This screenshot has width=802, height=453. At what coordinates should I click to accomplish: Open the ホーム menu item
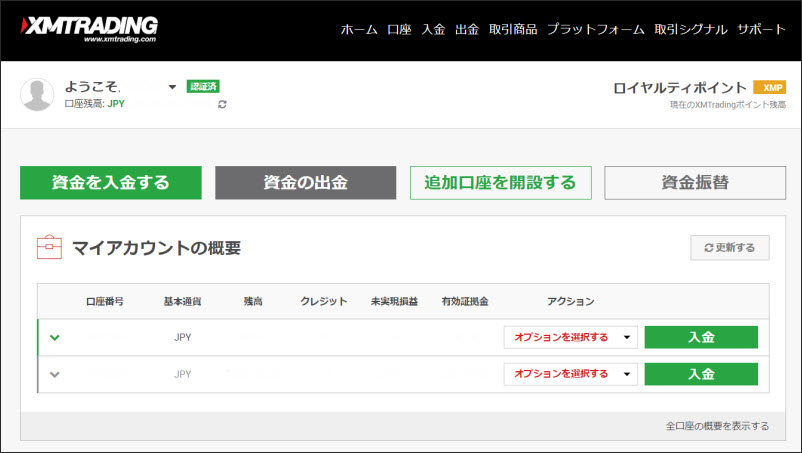coord(359,29)
